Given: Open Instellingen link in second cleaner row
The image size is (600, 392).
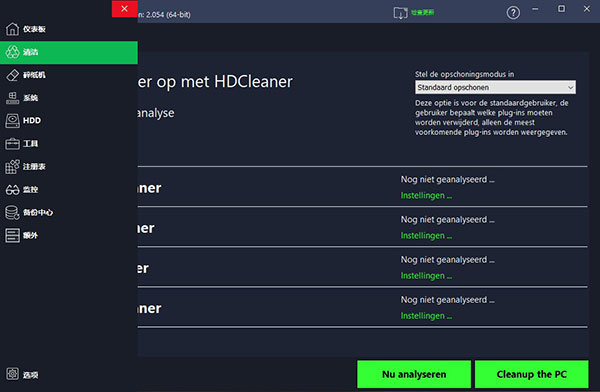Looking at the screenshot, I should pos(426,236).
